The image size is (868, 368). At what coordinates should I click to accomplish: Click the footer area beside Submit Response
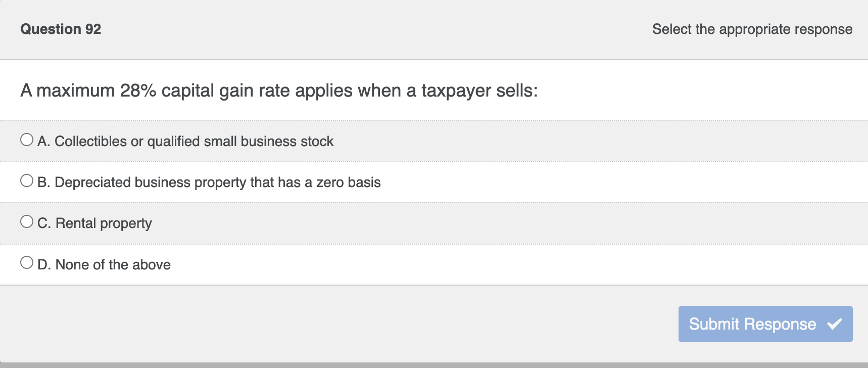(303, 324)
